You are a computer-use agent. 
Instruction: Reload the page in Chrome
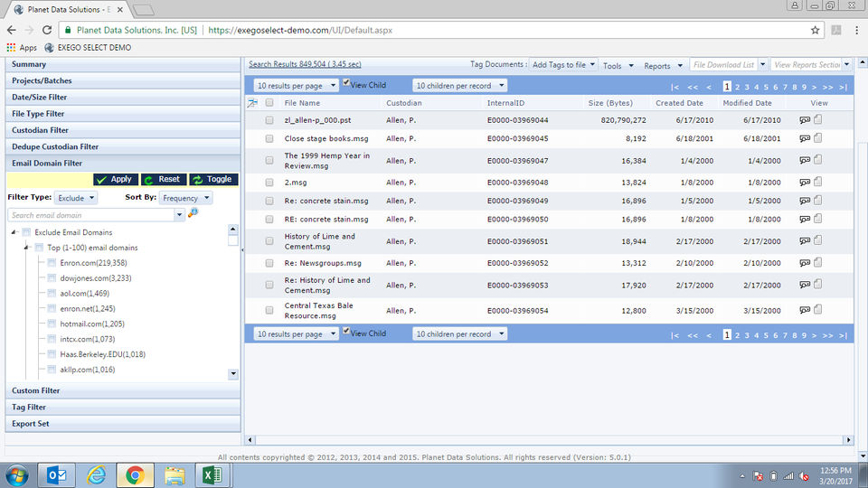point(47,30)
